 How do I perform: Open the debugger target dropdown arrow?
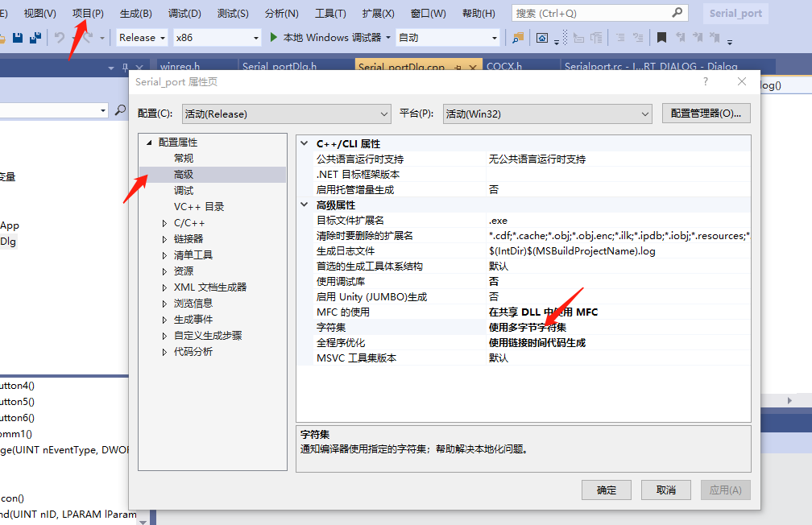(388, 38)
